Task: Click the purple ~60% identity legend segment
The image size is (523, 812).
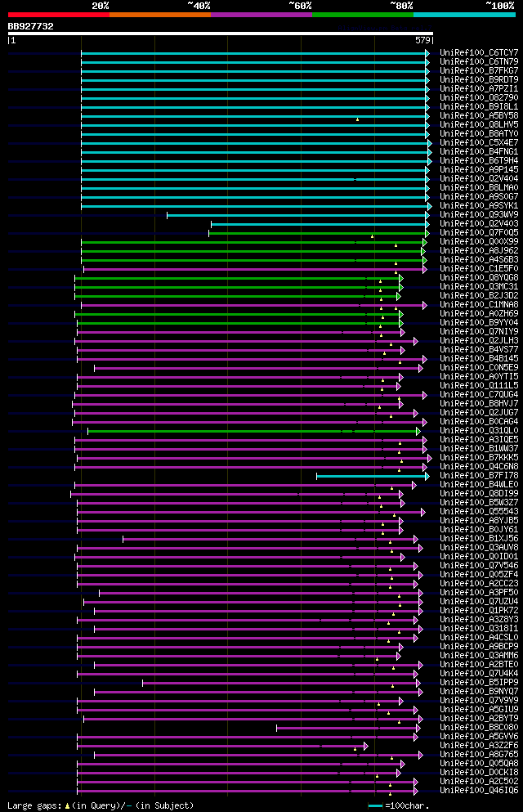Action: (x=261, y=15)
